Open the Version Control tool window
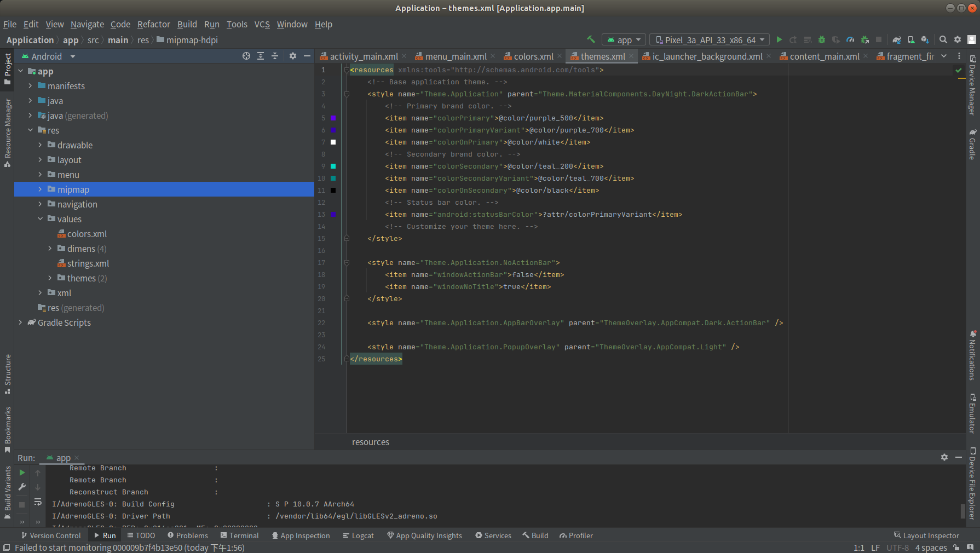 tap(50, 535)
